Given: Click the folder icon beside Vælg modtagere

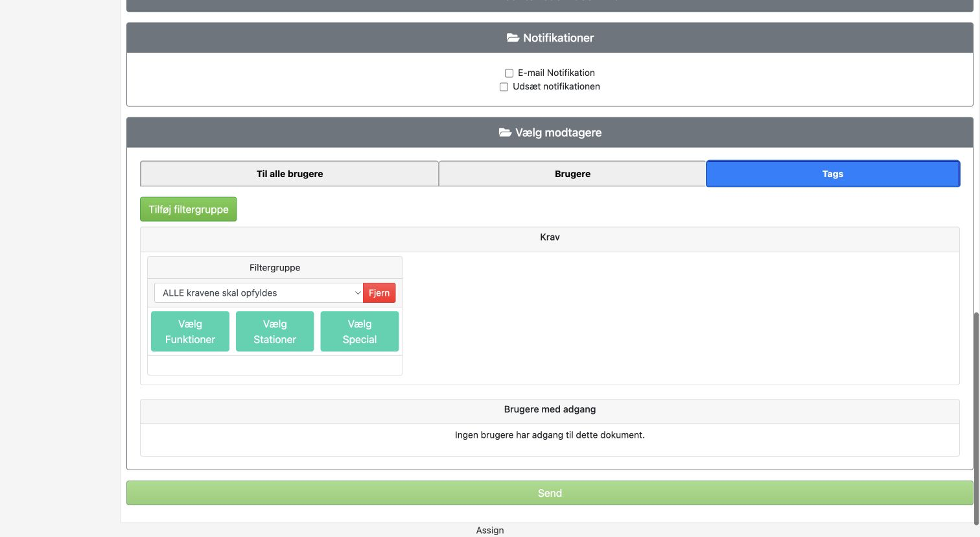Looking at the screenshot, I should point(505,132).
